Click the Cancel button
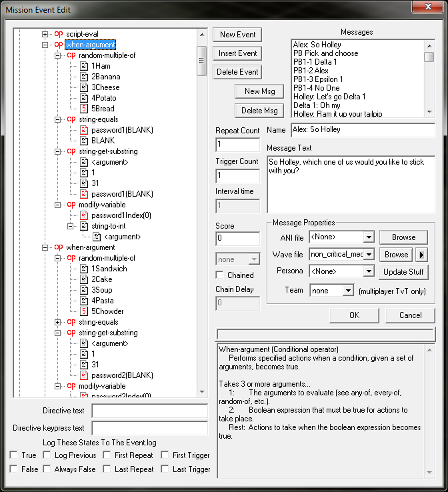448x492 pixels. 410,315
